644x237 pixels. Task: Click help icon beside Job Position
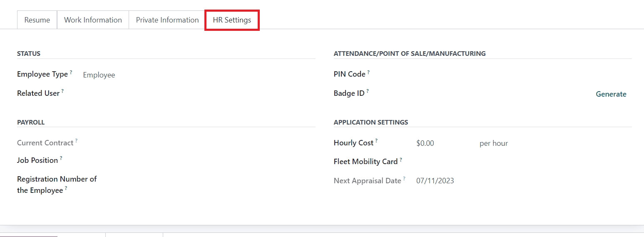click(x=61, y=158)
